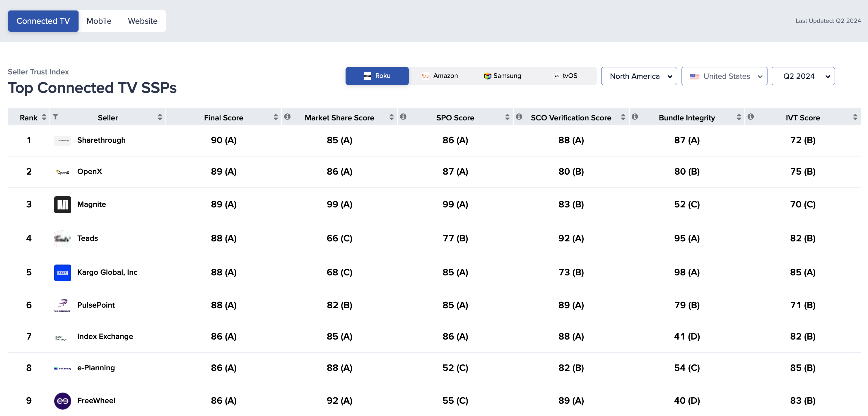This screenshot has width=868, height=416.
Task: Sort by IVT Score arrows
Action: point(855,117)
